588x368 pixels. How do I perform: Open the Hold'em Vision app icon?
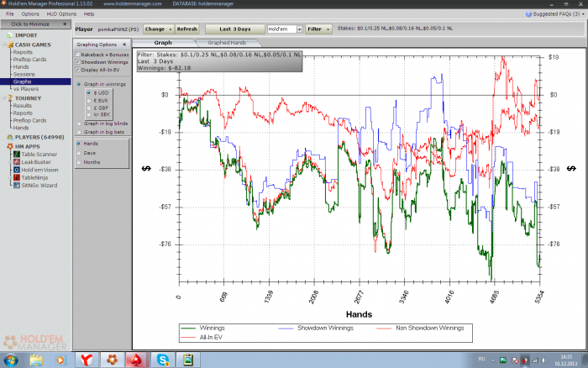[17, 170]
